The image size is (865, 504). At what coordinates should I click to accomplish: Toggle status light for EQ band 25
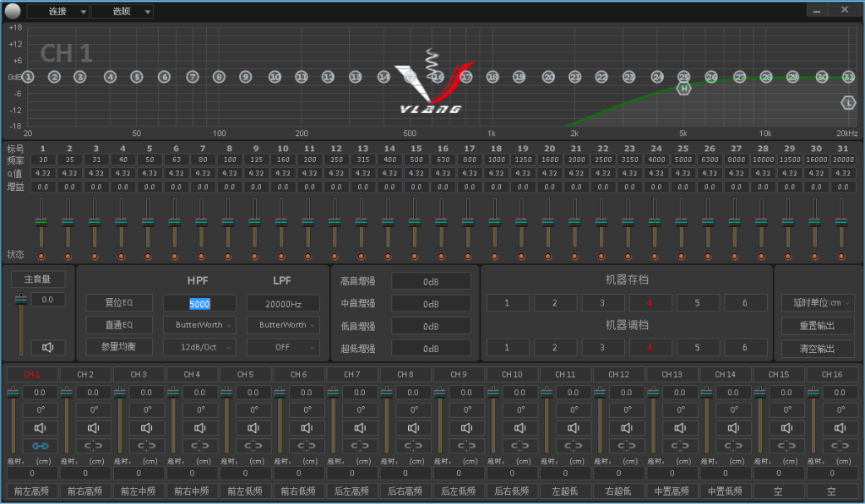pos(682,256)
